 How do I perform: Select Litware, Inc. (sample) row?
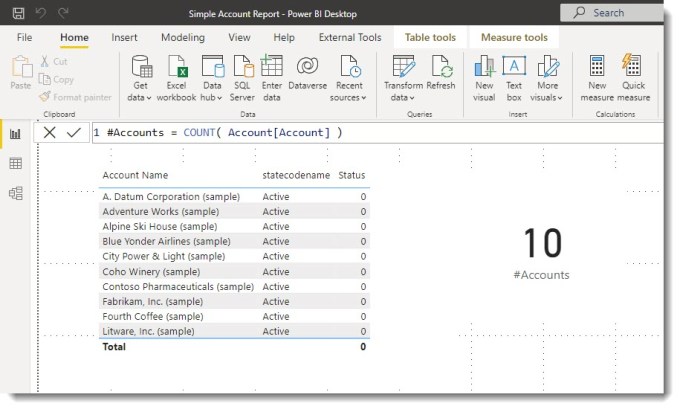[x=234, y=331]
